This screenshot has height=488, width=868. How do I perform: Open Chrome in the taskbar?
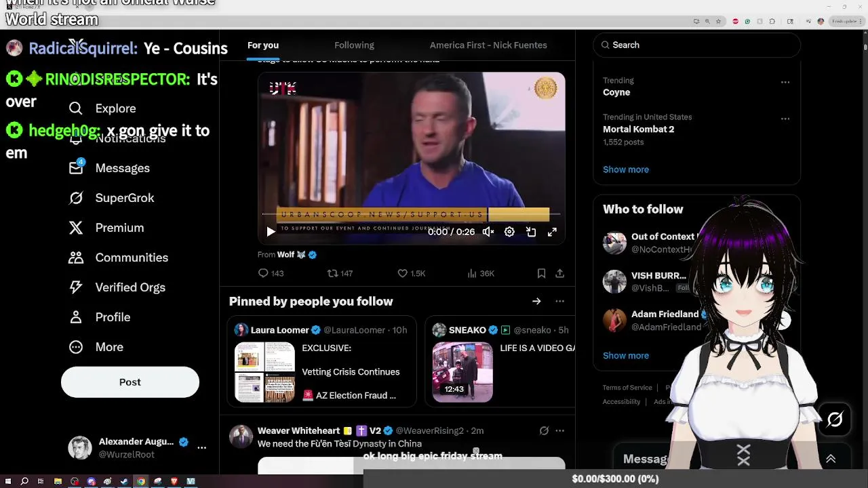pos(141,482)
